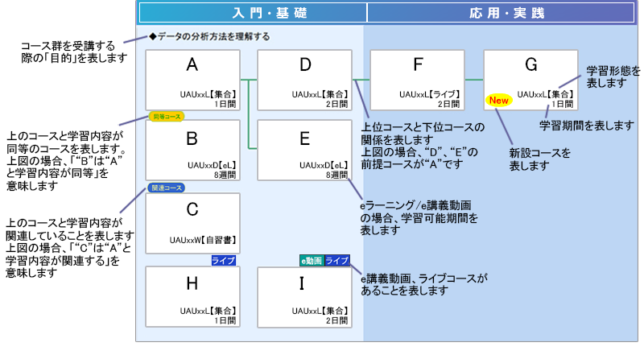Click the annotation 新設コースを表します
The width and height of the screenshot is (644, 355).
tap(539, 159)
